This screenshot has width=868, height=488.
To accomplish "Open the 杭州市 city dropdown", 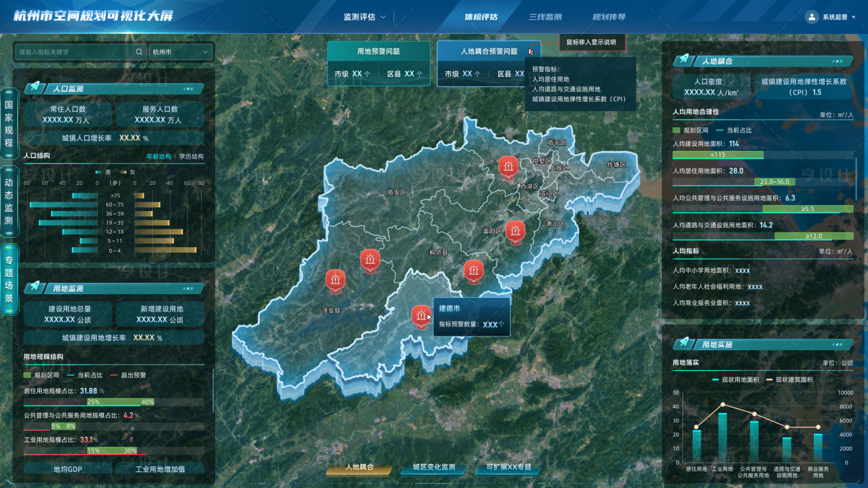I will tap(181, 52).
